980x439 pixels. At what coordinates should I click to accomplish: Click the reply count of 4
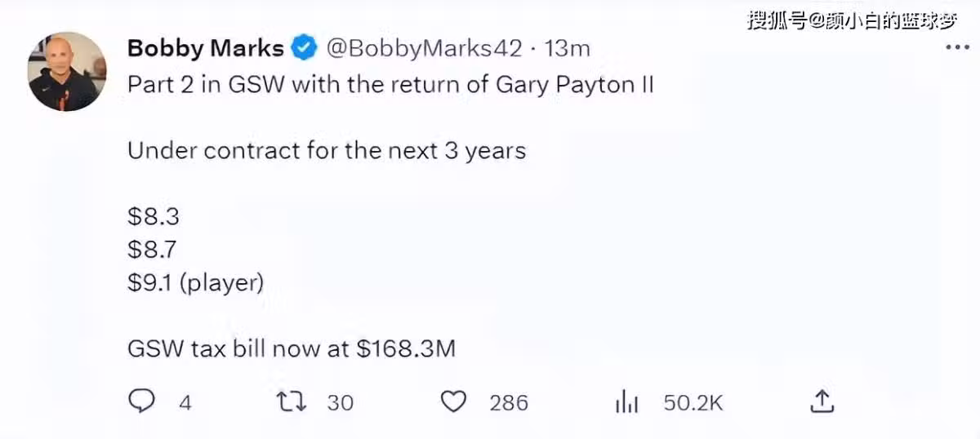click(185, 402)
